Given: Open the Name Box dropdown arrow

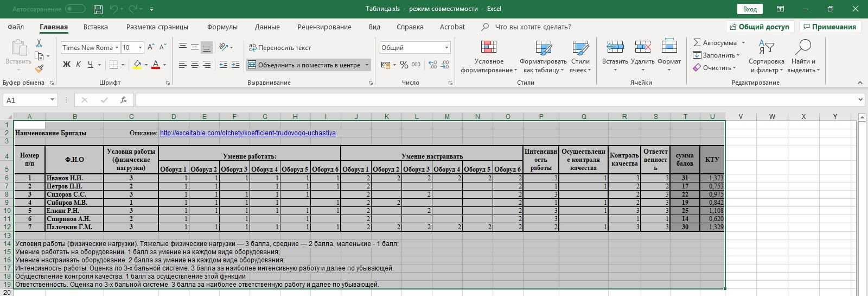Looking at the screenshot, I should (52, 100).
